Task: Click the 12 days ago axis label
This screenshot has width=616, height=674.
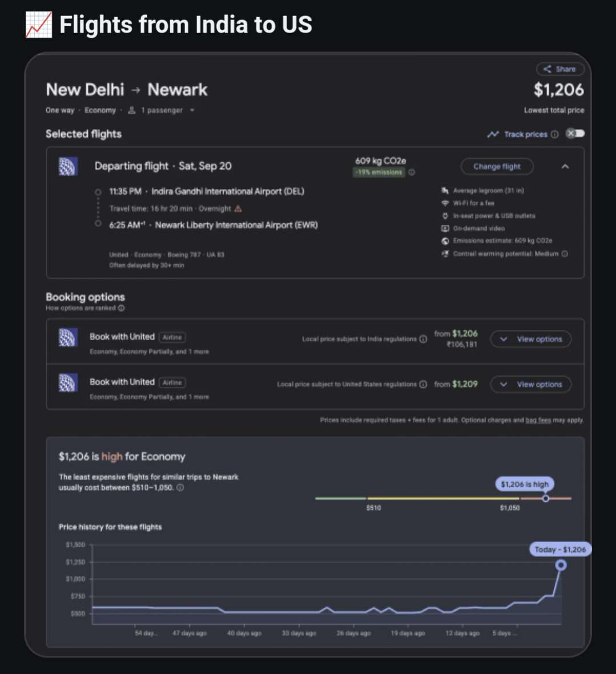Action: 462,633
